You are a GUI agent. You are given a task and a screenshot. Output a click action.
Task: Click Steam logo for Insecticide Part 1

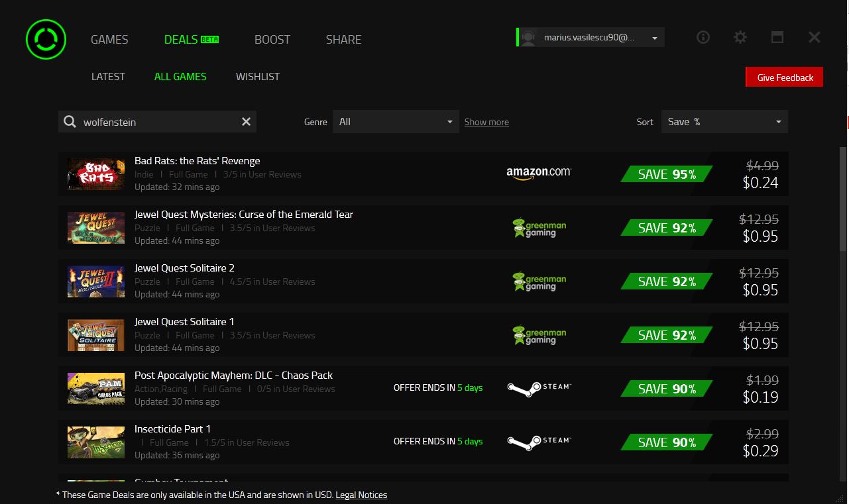point(539,442)
